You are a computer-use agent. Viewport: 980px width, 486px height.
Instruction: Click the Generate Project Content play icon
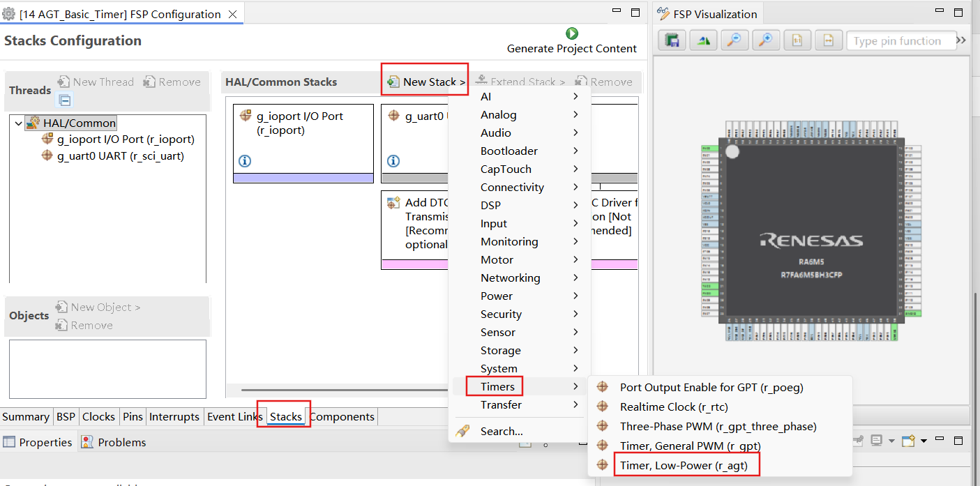pyautogui.click(x=572, y=33)
